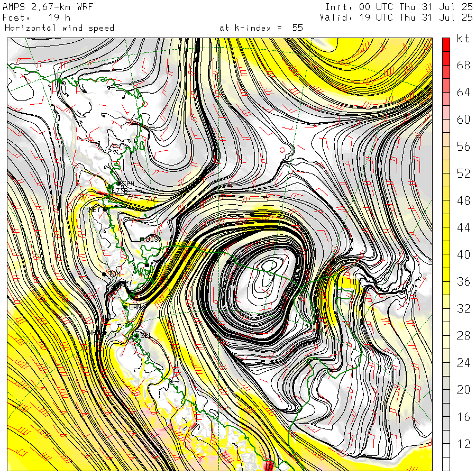Click the 36 value on the colorbar scale
The height and width of the screenshot is (476, 476).
[x=463, y=281]
